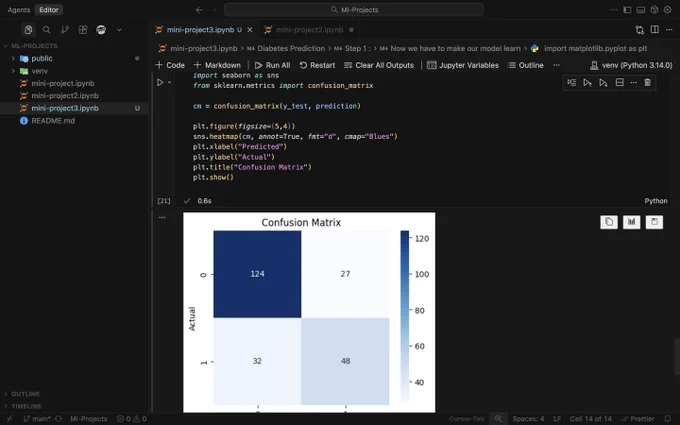
Task: Open mini-project.ipynb in the explorer
Action: tap(63, 83)
